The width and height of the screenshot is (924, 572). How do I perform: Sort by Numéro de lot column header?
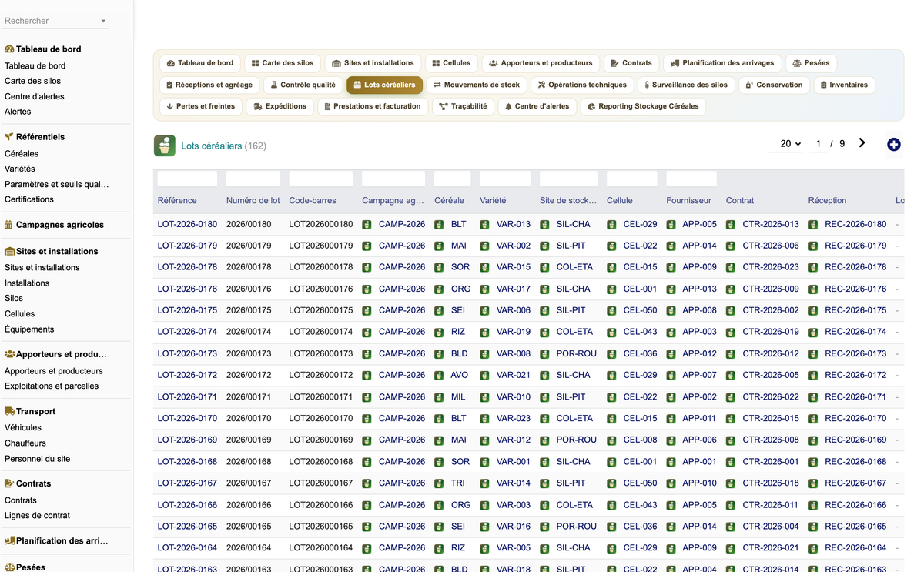[x=253, y=201]
